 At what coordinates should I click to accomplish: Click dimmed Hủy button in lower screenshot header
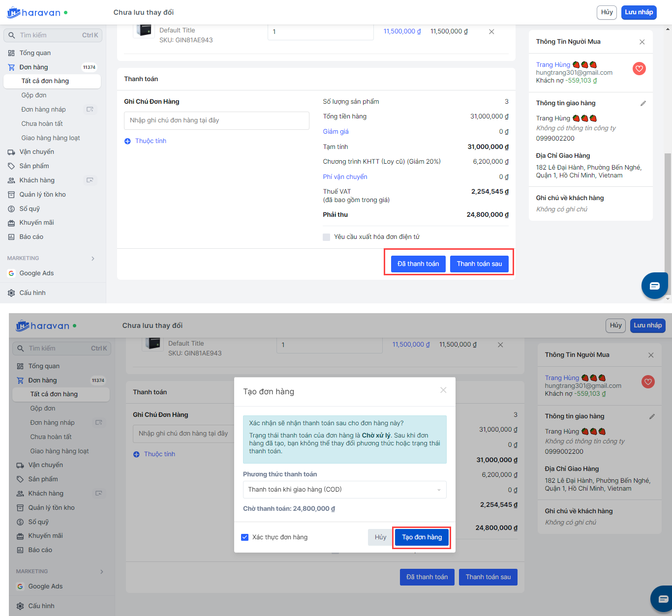pyautogui.click(x=616, y=325)
